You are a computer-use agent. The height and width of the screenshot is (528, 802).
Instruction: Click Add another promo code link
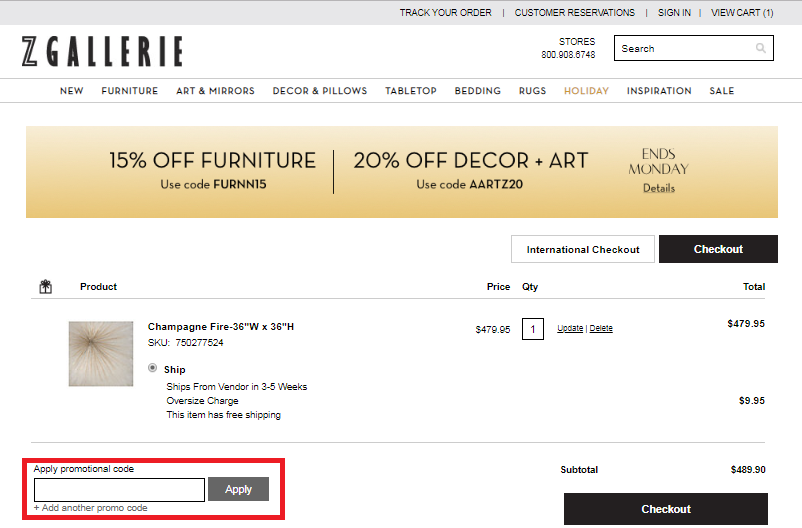[91, 508]
